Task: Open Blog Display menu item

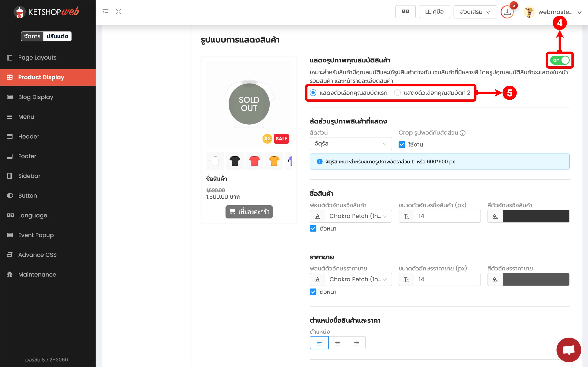Action: coord(36,97)
